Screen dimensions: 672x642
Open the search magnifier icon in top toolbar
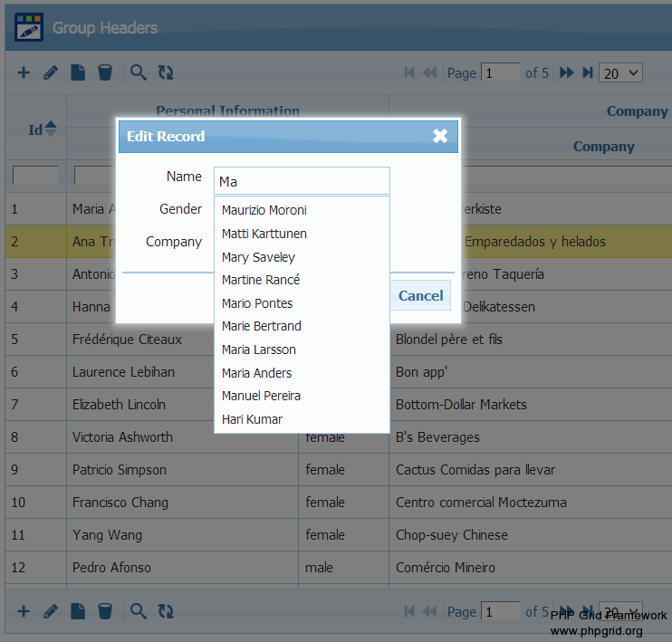138,72
